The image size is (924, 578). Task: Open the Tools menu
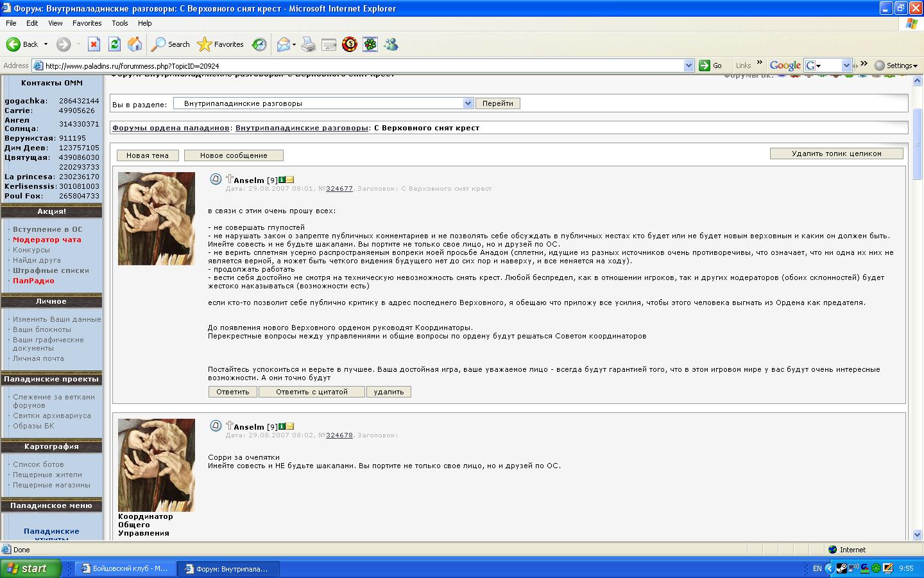click(x=120, y=23)
